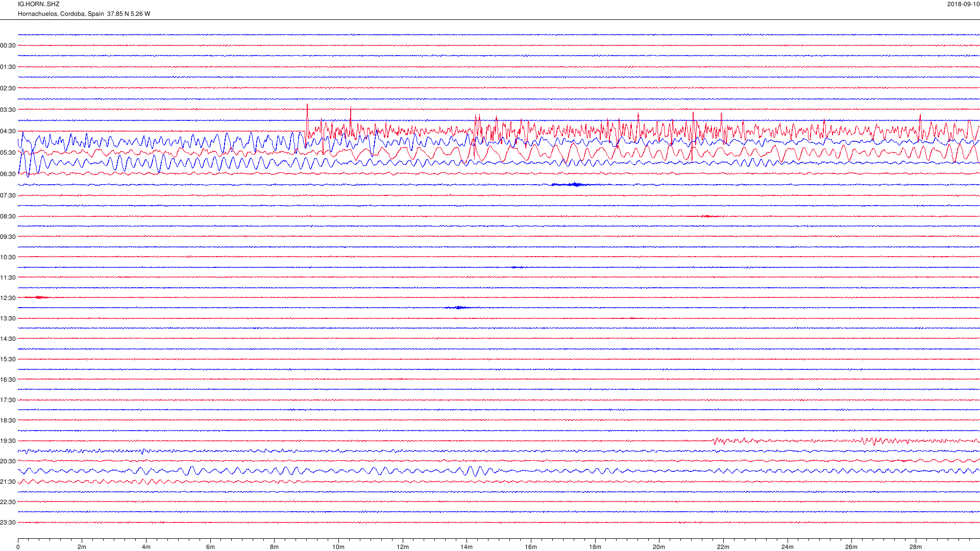
Task: Click the 10:30 time row label
Action: (8, 257)
